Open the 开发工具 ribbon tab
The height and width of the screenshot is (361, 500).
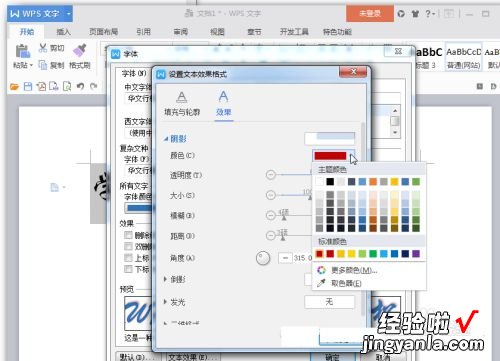pyautogui.click(x=294, y=32)
